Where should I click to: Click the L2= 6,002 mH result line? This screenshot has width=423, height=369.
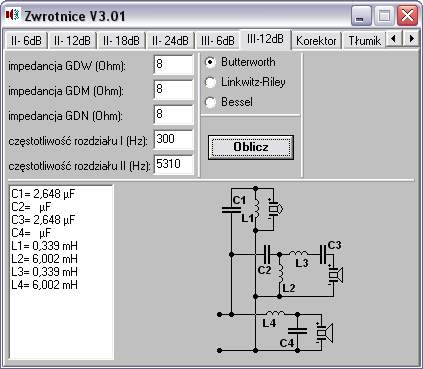click(44, 259)
